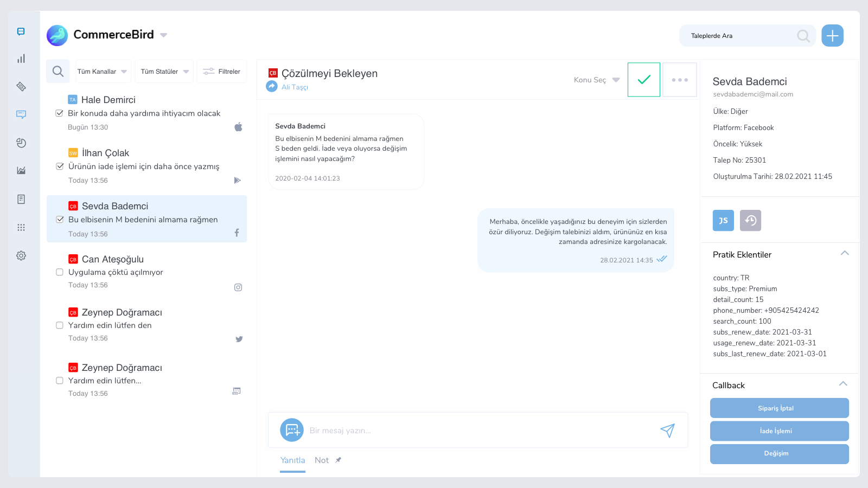This screenshot has width=868, height=488.
Task: Click the search icon above the ticket list
Action: coord(58,71)
